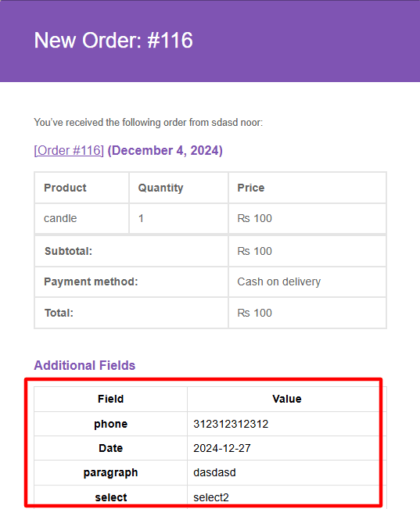Click the Price column header
420x509 pixels.
251,188
